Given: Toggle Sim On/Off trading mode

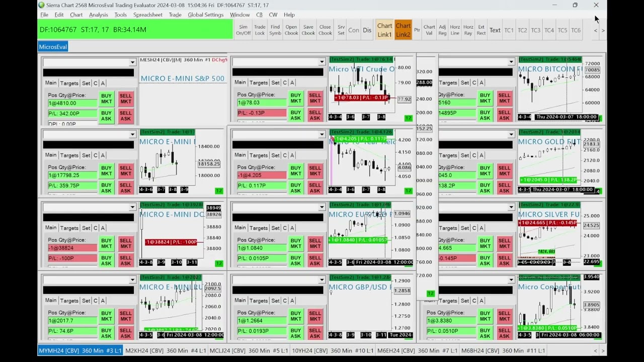Looking at the screenshot, I should 244,30.
